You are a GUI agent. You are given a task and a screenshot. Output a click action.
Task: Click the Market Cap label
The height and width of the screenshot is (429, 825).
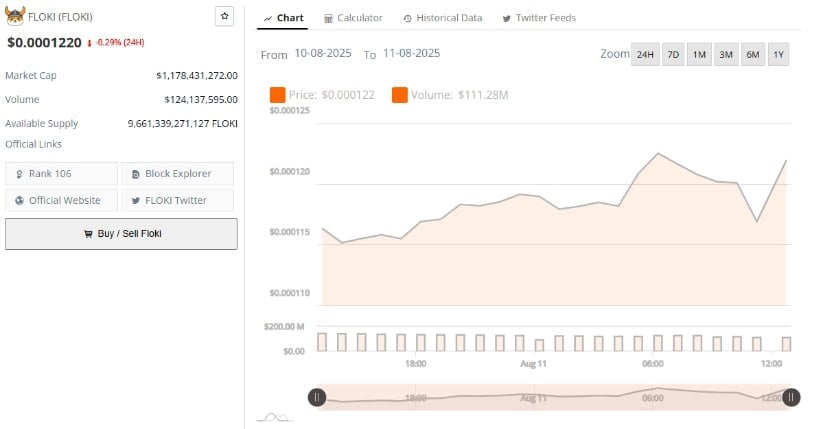(x=31, y=76)
